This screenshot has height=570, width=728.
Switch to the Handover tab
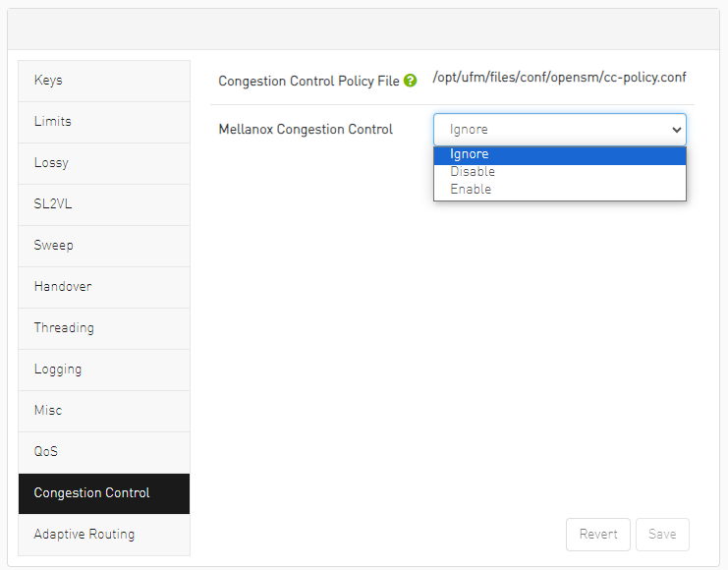[x=104, y=287]
